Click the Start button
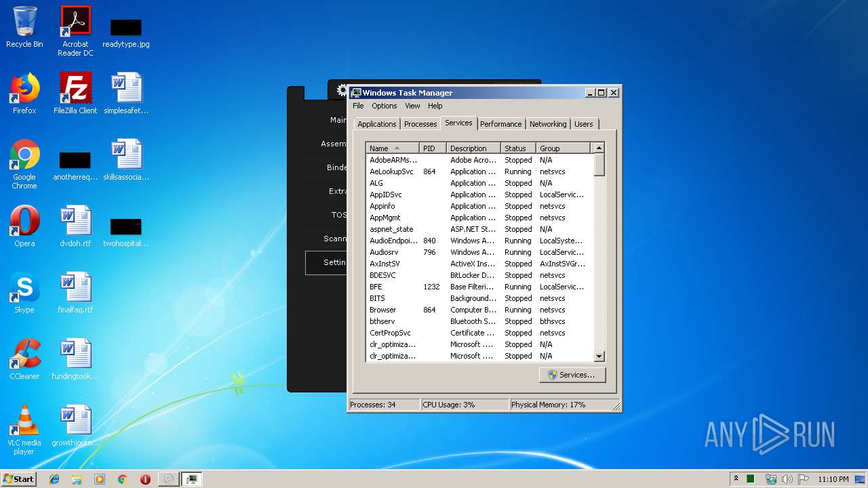Screen dimensions: 868x488 19,479
